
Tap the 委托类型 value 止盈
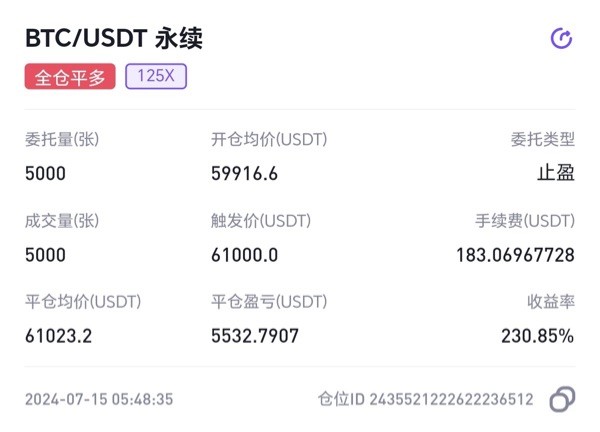(556, 173)
